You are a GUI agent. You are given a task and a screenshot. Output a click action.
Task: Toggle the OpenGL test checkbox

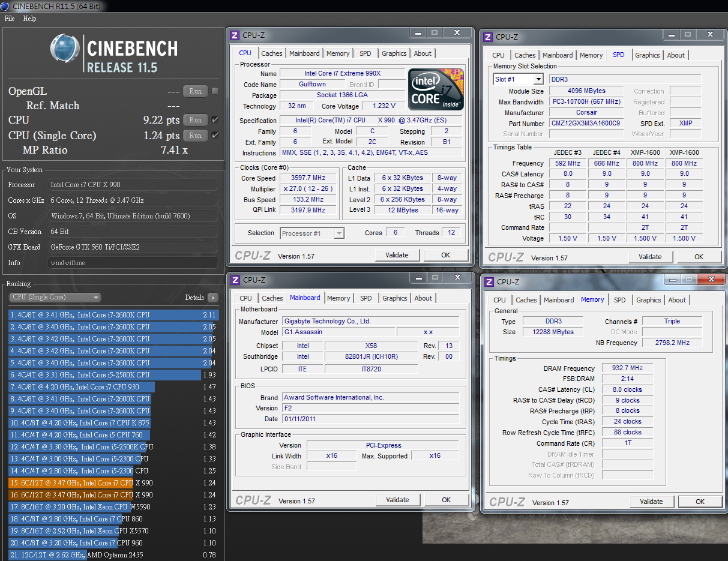(215, 91)
